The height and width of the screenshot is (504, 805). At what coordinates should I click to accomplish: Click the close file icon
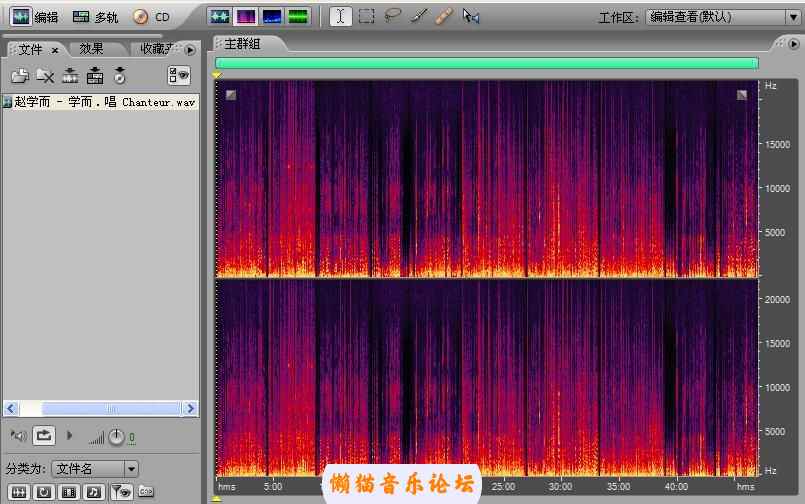45,76
